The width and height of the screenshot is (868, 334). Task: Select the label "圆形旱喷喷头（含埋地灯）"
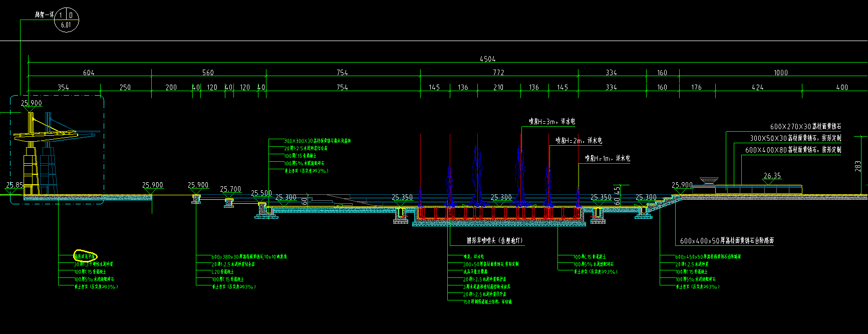coord(495,241)
